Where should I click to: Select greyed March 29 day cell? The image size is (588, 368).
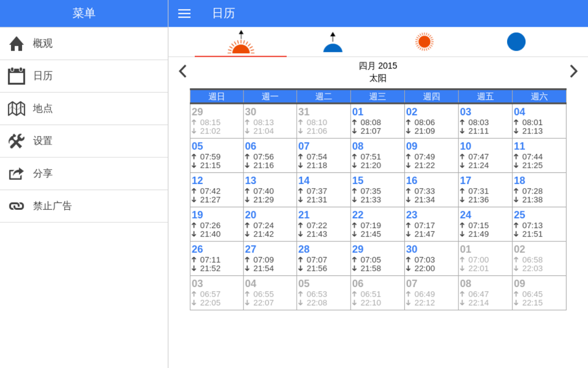point(216,121)
